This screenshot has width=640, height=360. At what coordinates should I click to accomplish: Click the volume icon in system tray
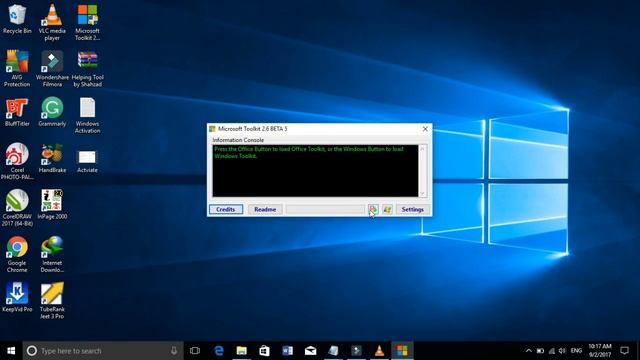click(562, 351)
